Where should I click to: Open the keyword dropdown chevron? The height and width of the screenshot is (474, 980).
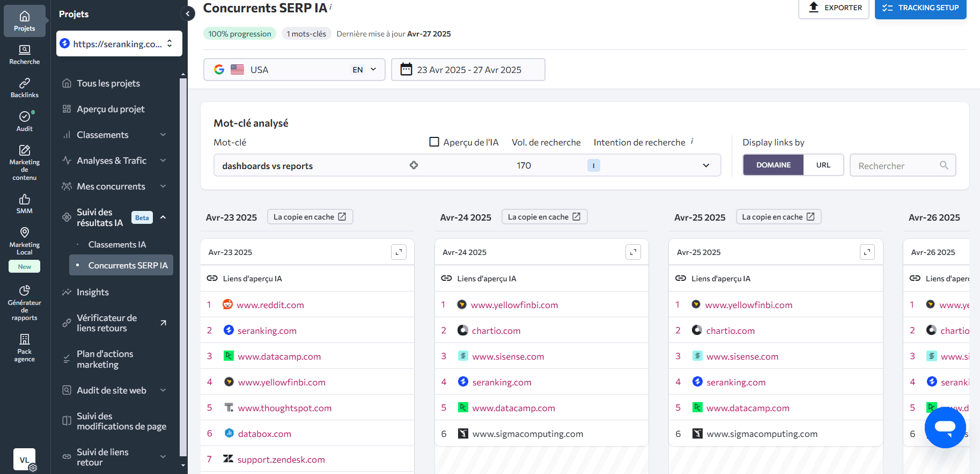706,165
